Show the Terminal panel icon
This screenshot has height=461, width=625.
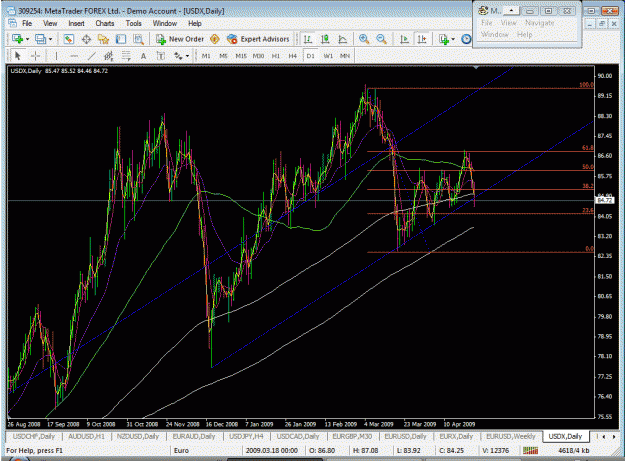click(x=121, y=39)
